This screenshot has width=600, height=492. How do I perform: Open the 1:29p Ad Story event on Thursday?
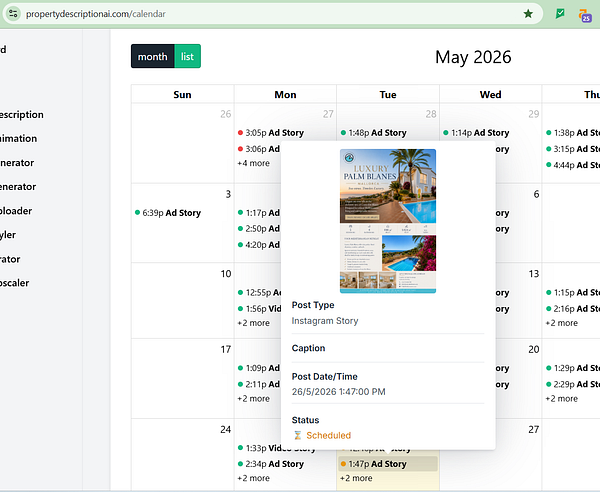tap(572, 368)
